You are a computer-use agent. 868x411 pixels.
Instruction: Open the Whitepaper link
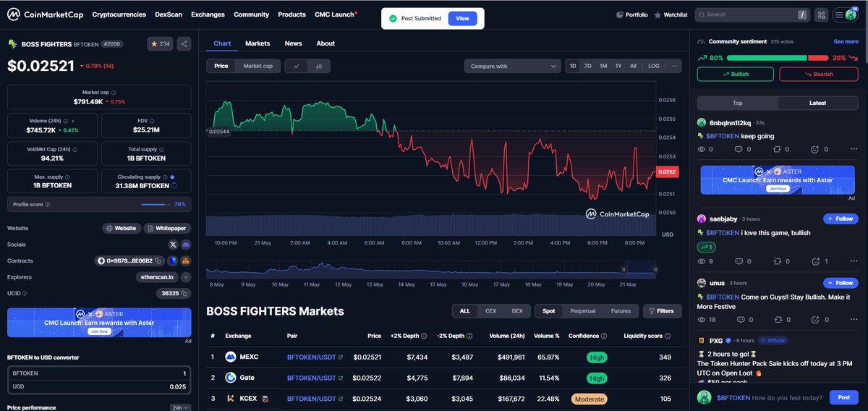point(167,228)
